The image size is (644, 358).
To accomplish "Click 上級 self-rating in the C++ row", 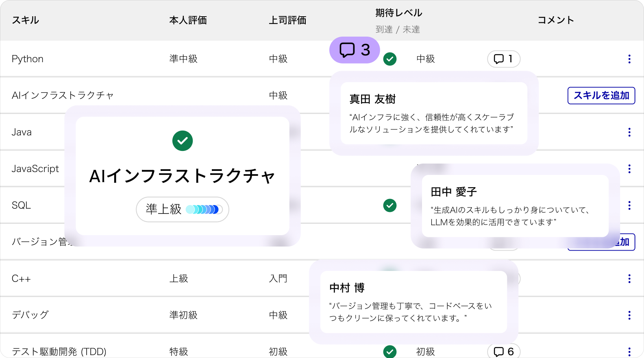I will pos(179,279).
